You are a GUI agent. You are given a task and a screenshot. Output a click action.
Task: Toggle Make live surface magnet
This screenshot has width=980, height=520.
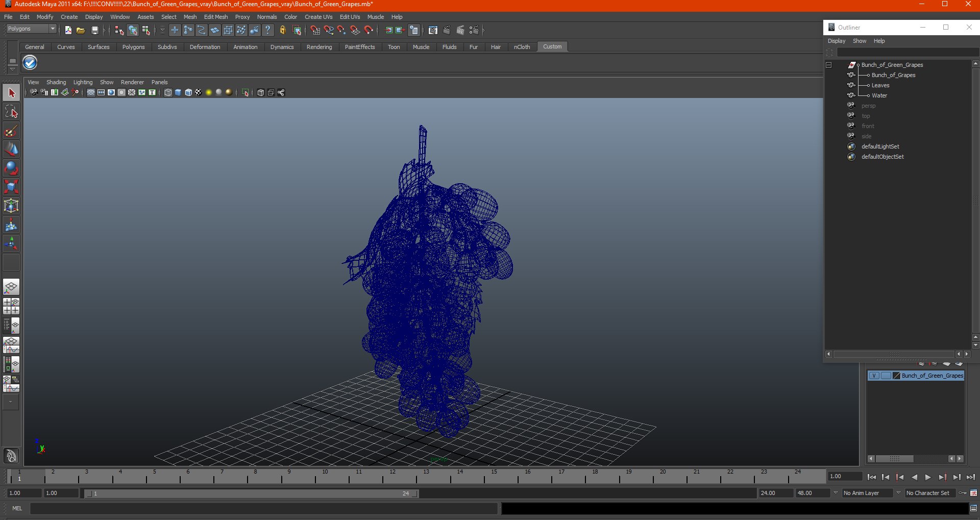[368, 31]
